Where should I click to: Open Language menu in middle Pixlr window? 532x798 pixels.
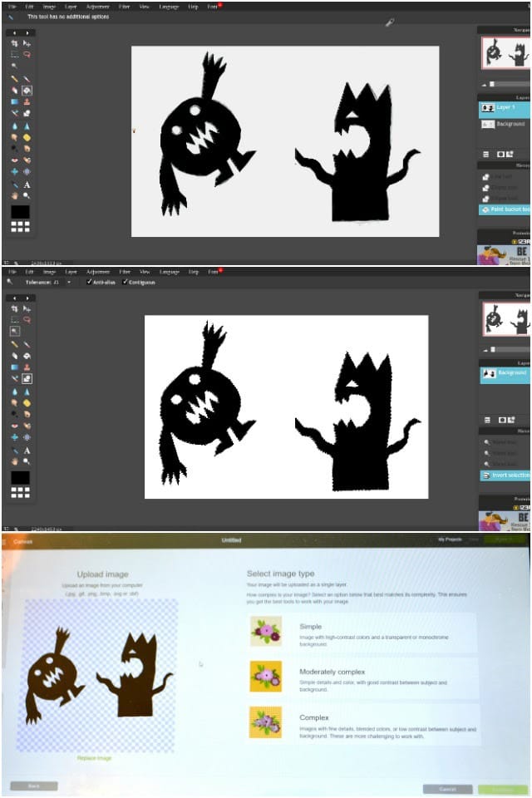click(x=169, y=272)
